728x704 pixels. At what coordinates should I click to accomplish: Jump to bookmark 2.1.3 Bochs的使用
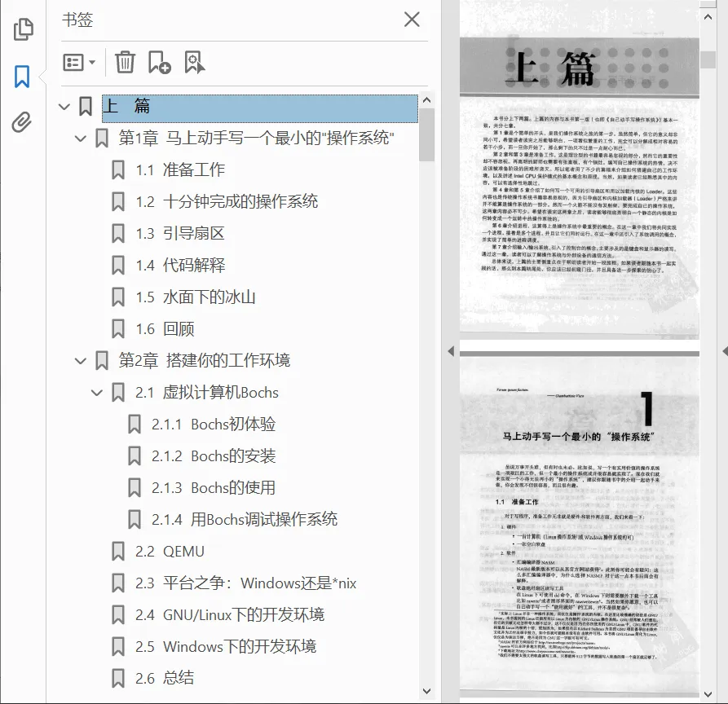pos(214,488)
